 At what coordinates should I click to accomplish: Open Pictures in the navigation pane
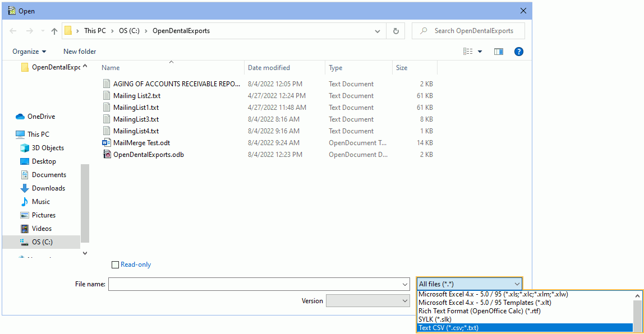[38, 215]
